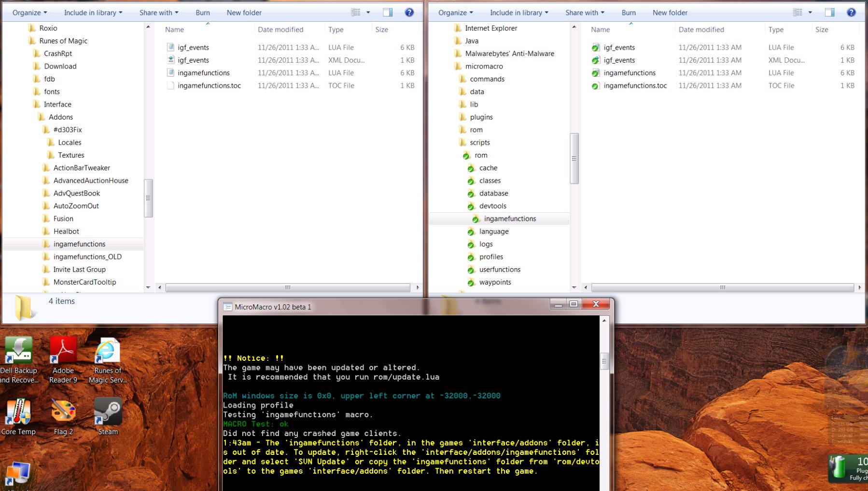This screenshot has height=491, width=868.
Task: Click the MicroMacro console vertical scrollbar thumb
Action: point(604,361)
